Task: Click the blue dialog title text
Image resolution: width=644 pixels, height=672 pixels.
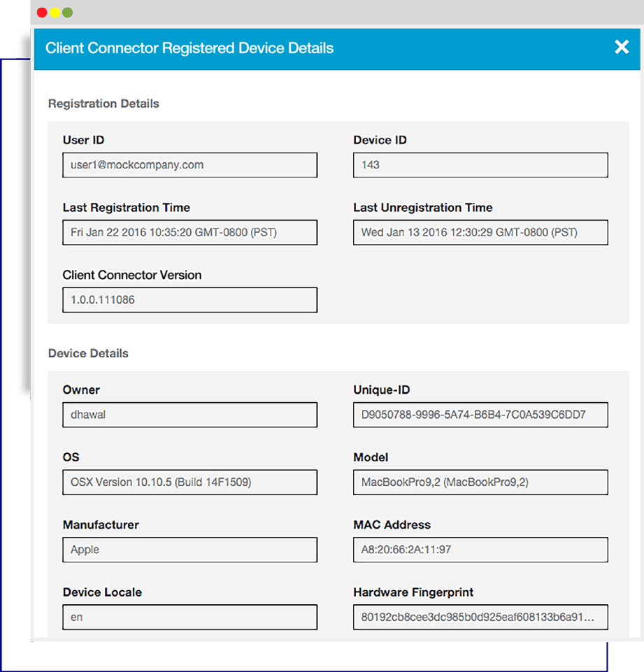Action: pyautogui.click(x=189, y=48)
